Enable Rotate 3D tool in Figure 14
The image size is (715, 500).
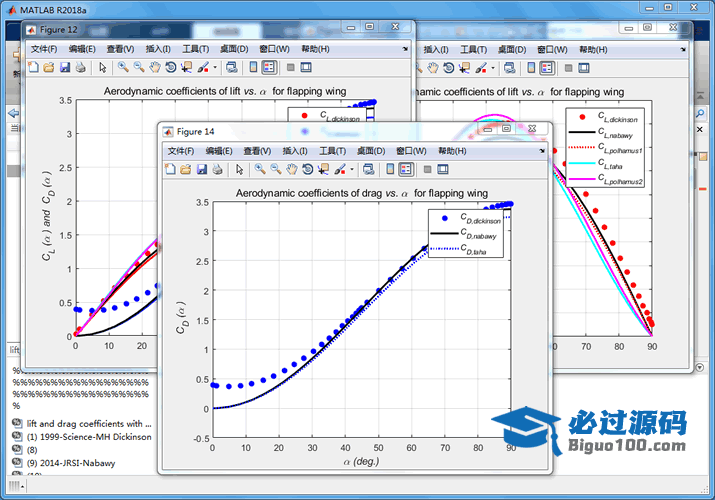click(307, 170)
